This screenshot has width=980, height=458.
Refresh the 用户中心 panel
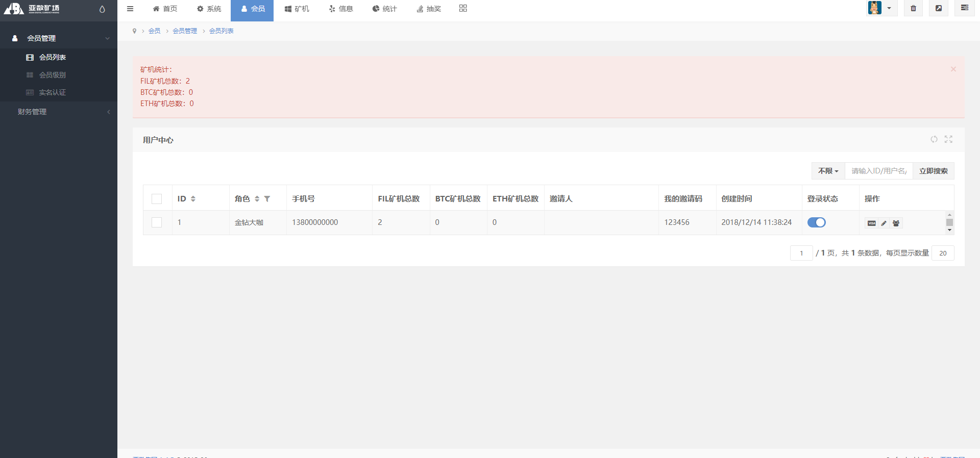click(934, 139)
